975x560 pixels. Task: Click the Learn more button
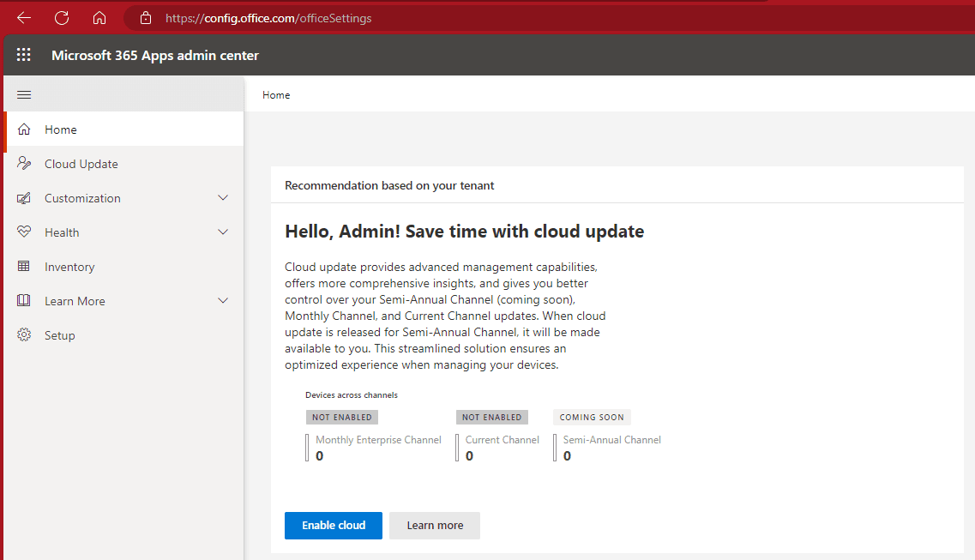(x=435, y=525)
